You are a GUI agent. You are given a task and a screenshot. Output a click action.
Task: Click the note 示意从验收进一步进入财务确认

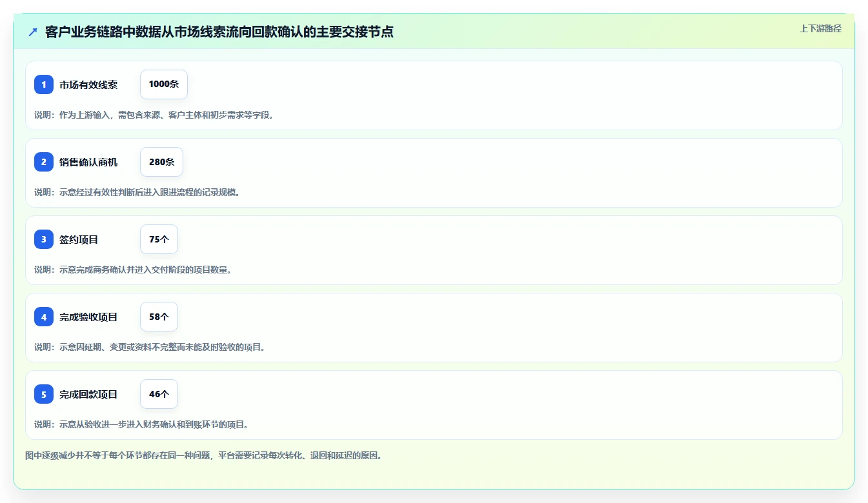[x=141, y=424]
